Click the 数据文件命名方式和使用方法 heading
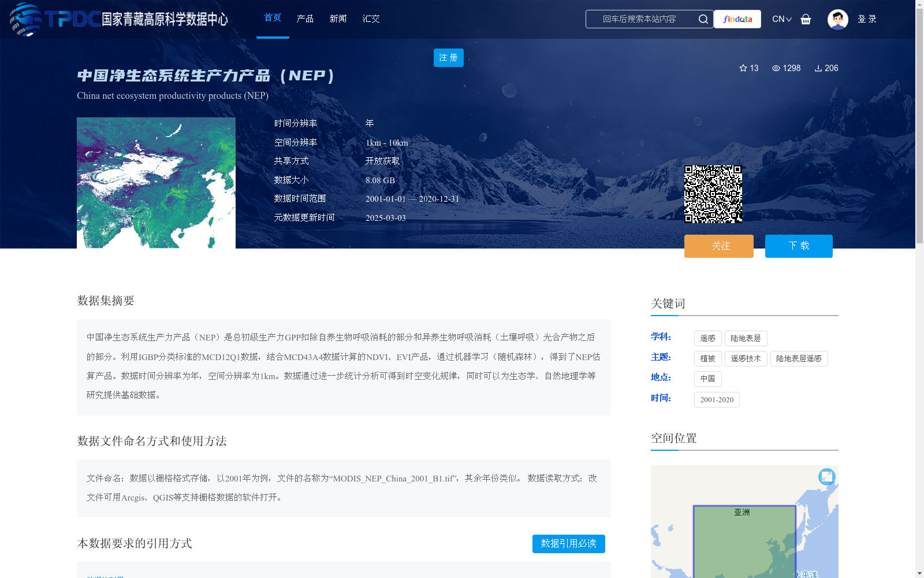The width and height of the screenshot is (924, 578). tap(152, 441)
